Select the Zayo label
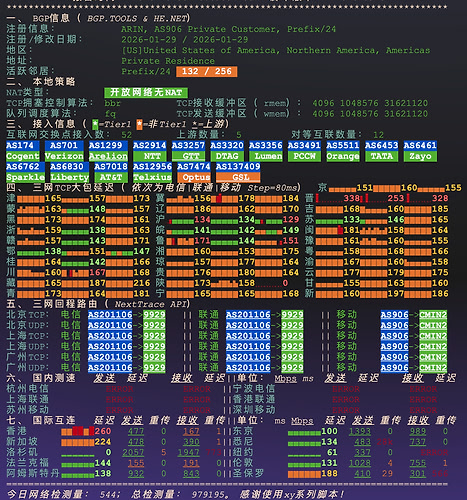Viewport: 467px width, 500px height. [x=420, y=156]
